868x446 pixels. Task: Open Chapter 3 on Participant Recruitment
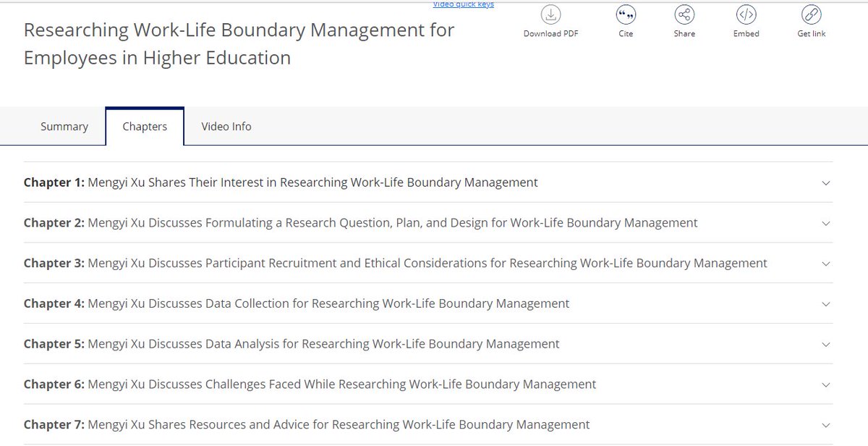[x=428, y=264]
